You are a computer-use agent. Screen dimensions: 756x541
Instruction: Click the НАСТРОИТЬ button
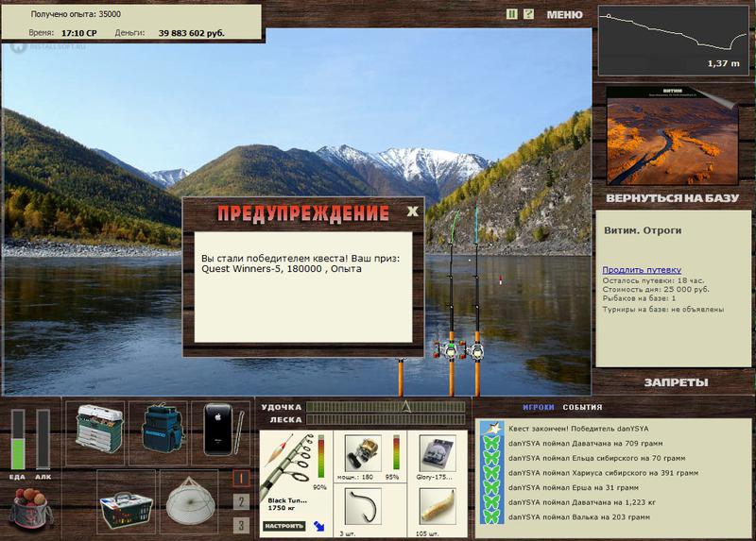[284, 526]
